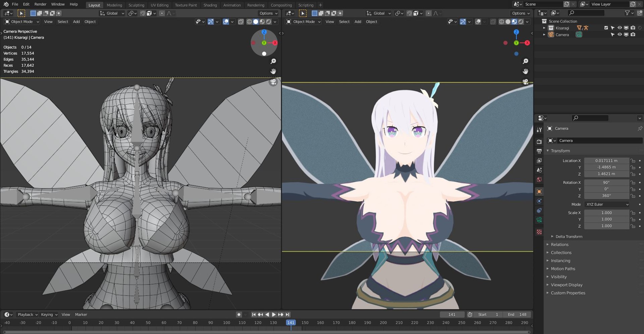Open Add menu in right viewport

pyautogui.click(x=358, y=22)
